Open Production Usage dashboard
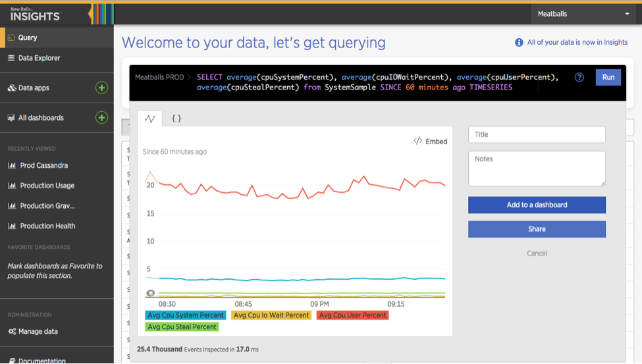The width and height of the screenshot is (642, 364). click(x=47, y=186)
